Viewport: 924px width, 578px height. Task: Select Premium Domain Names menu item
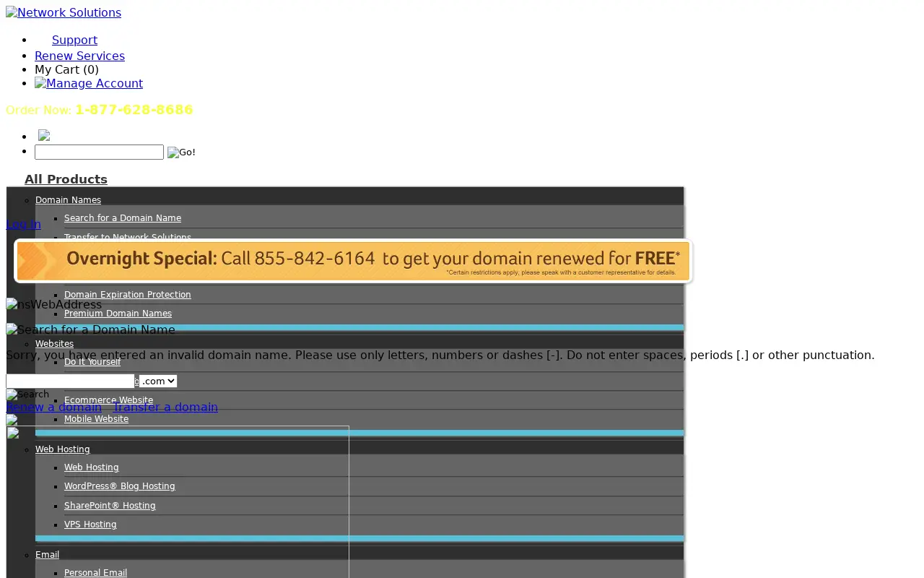click(118, 314)
